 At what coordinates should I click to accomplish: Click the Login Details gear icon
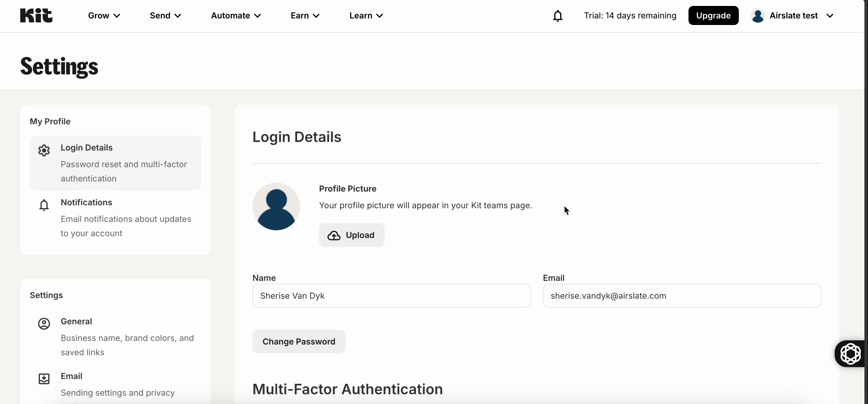tap(44, 151)
